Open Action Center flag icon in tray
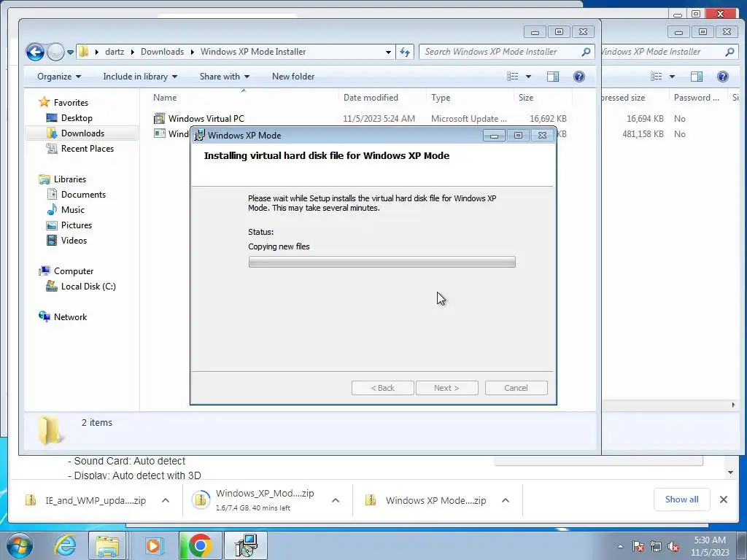This screenshot has height=560, width=747. (638, 546)
